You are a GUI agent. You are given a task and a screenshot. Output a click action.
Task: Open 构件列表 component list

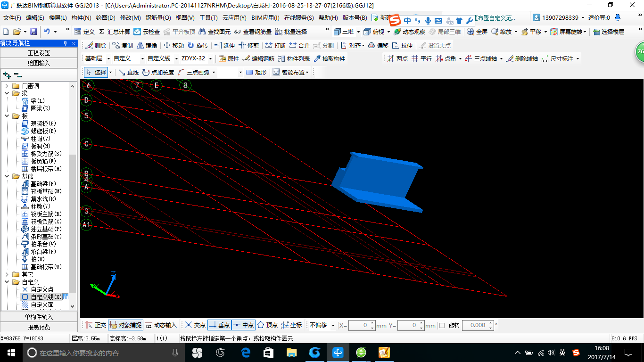point(294,58)
